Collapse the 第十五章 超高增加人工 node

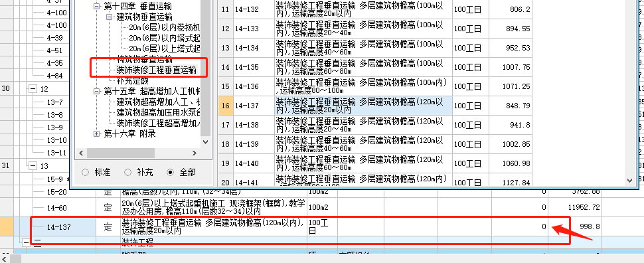[97, 91]
